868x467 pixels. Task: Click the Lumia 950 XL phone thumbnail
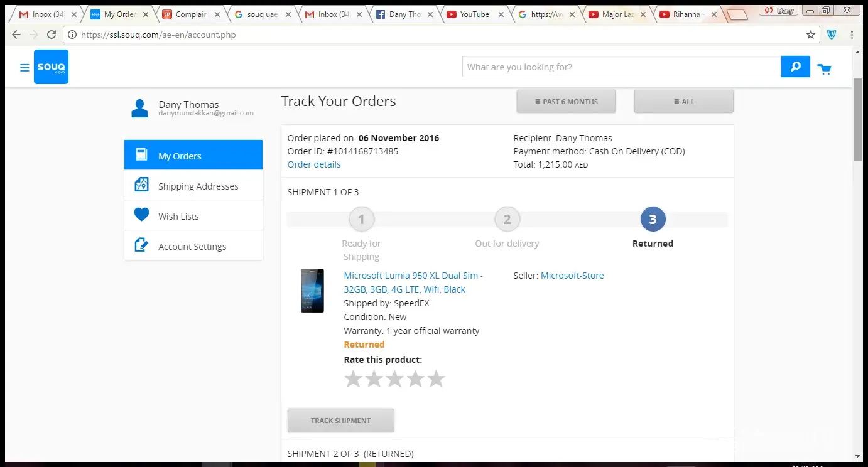click(x=312, y=291)
